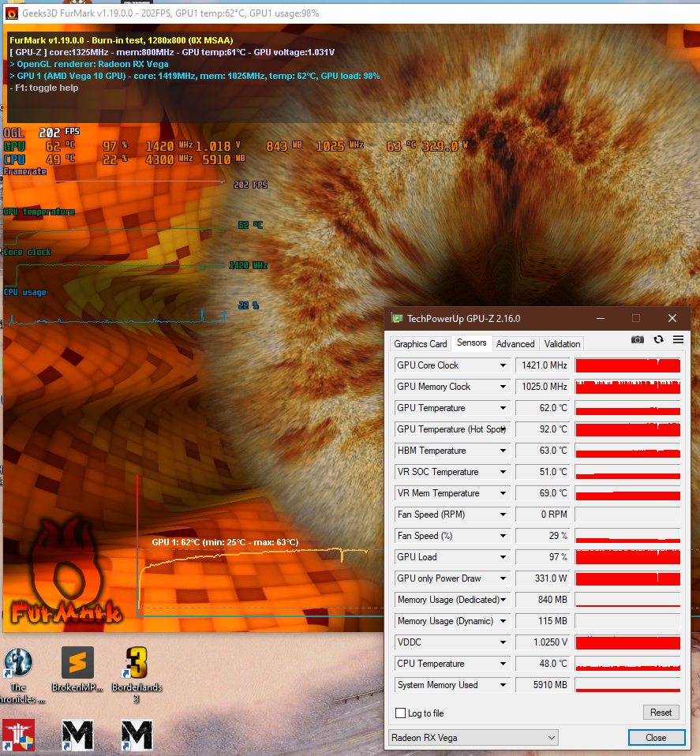
Task: Click the GPU-Z refresh icon
Action: click(x=658, y=339)
